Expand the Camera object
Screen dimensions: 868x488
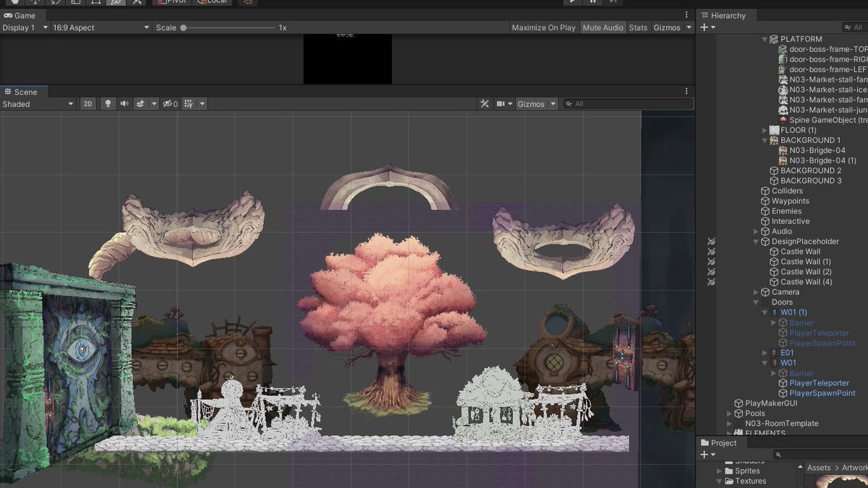pyautogui.click(x=756, y=292)
